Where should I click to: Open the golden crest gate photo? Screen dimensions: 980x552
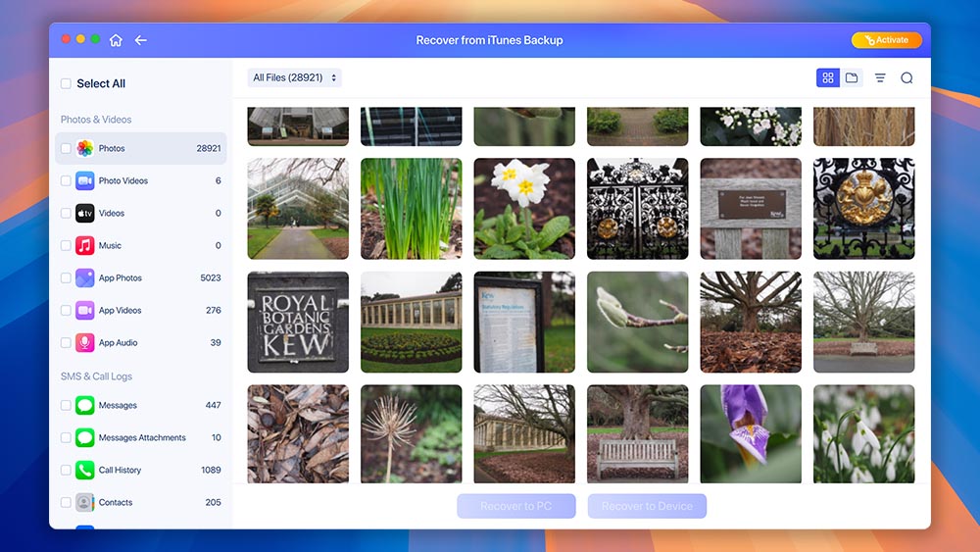point(863,209)
